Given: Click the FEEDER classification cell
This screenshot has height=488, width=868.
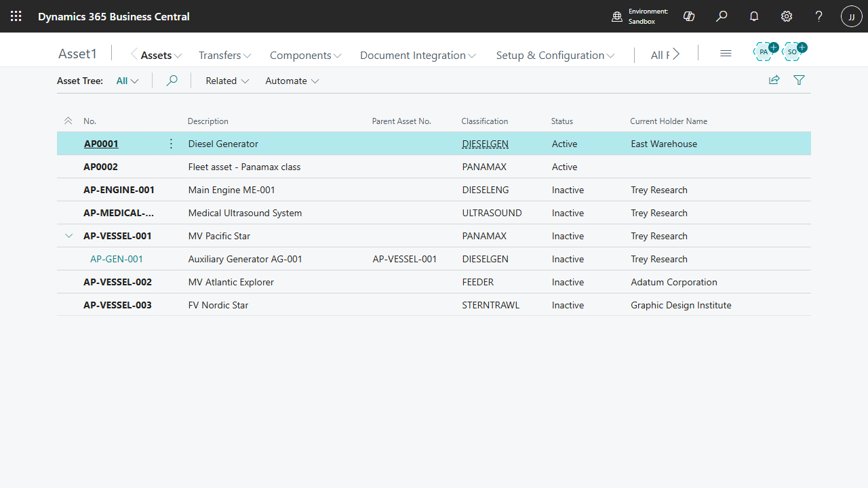Looking at the screenshot, I should (x=478, y=282).
